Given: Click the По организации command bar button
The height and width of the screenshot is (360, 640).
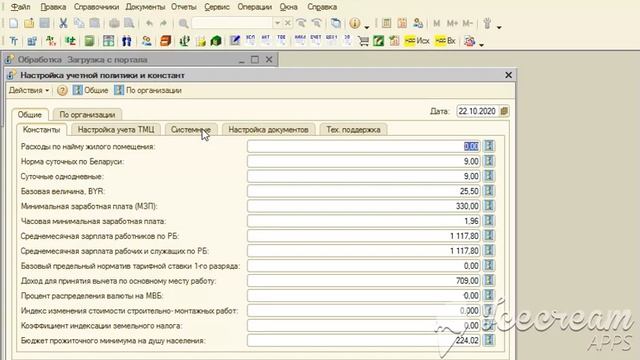Looking at the screenshot, I should click(148, 90).
